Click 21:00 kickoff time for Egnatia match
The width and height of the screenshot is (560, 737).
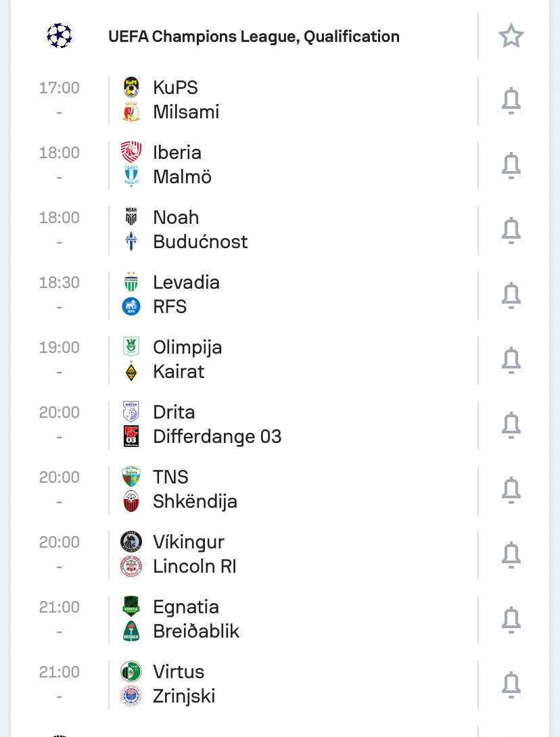(x=60, y=607)
